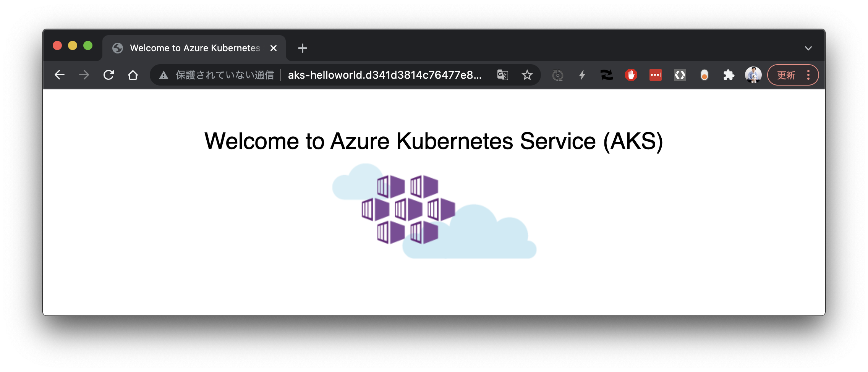Open the circular clock-arrow extension
This screenshot has height=372, width=868.
pyautogui.click(x=558, y=75)
